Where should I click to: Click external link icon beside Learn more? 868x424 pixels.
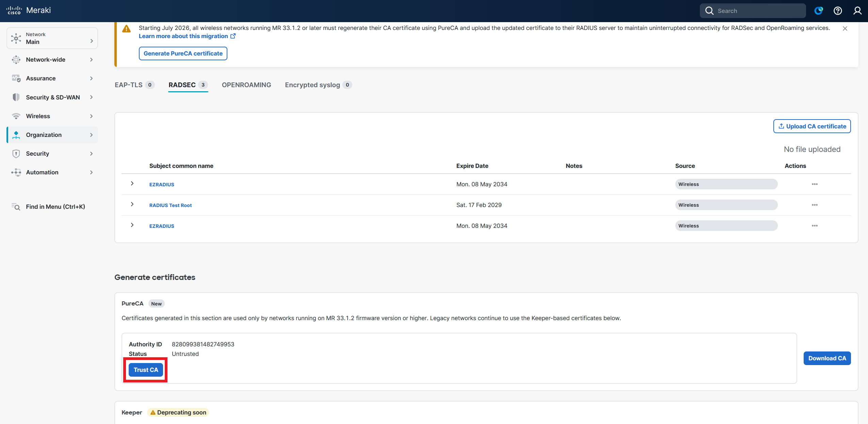[233, 36]
